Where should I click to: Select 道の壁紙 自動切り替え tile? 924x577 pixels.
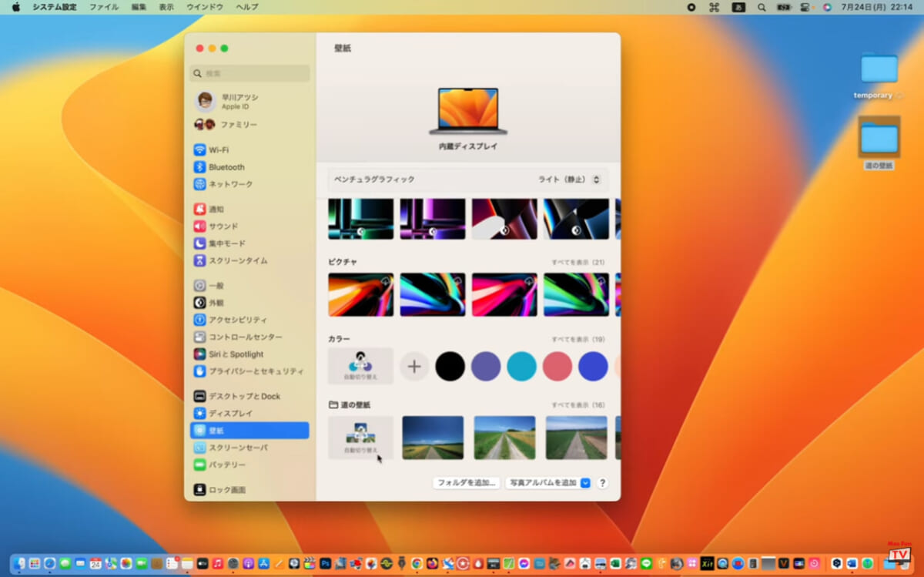pos(360,438)
